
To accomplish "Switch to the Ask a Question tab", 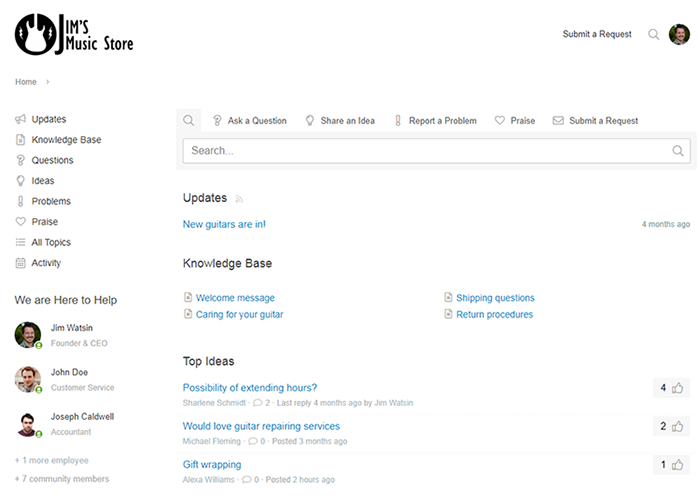I will (249, 121).
